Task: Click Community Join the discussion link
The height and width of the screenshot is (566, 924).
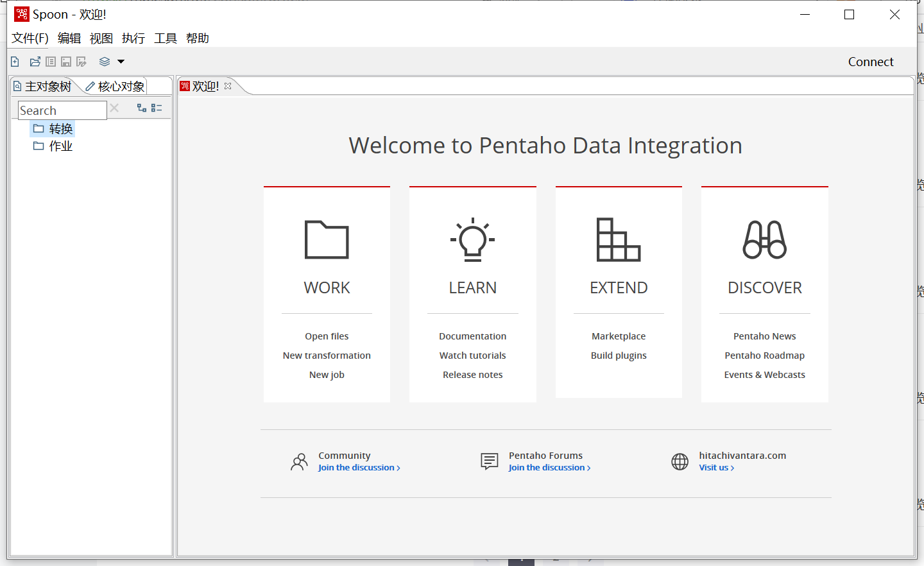Action: [x=359, y=468]
